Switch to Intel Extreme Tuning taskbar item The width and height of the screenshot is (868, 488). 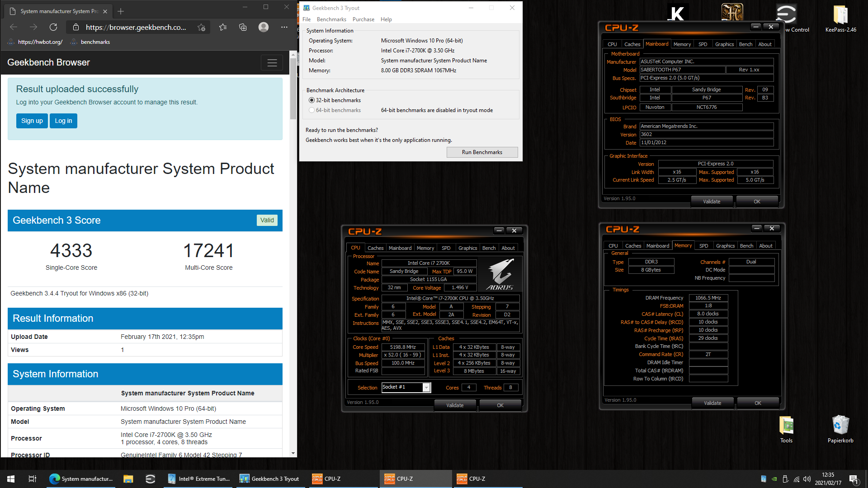point(199,479)
